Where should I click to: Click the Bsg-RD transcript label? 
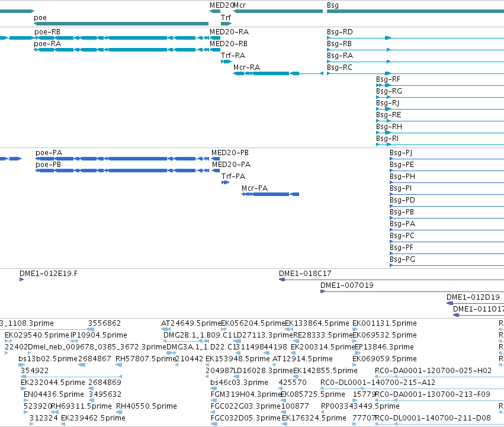click(340, 32)
